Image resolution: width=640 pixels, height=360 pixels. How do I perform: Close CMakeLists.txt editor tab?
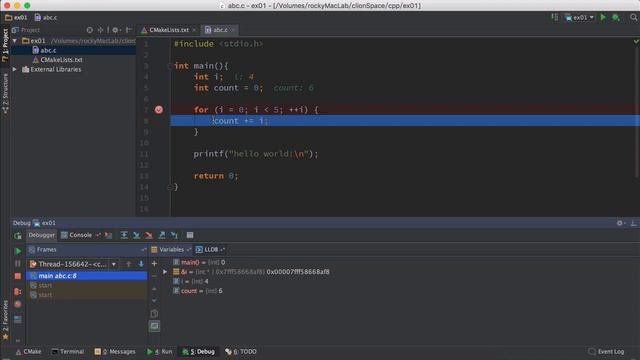tap(194, 30)
